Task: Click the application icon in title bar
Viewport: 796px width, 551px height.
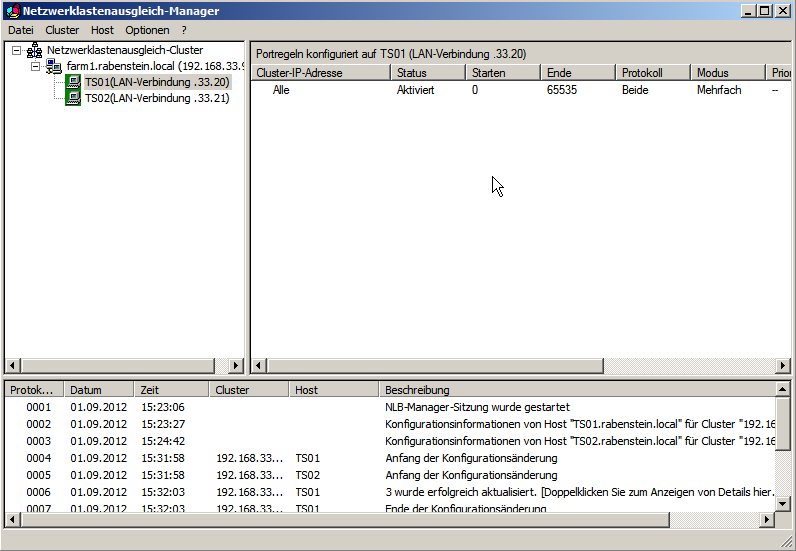Action: [12, 11]
